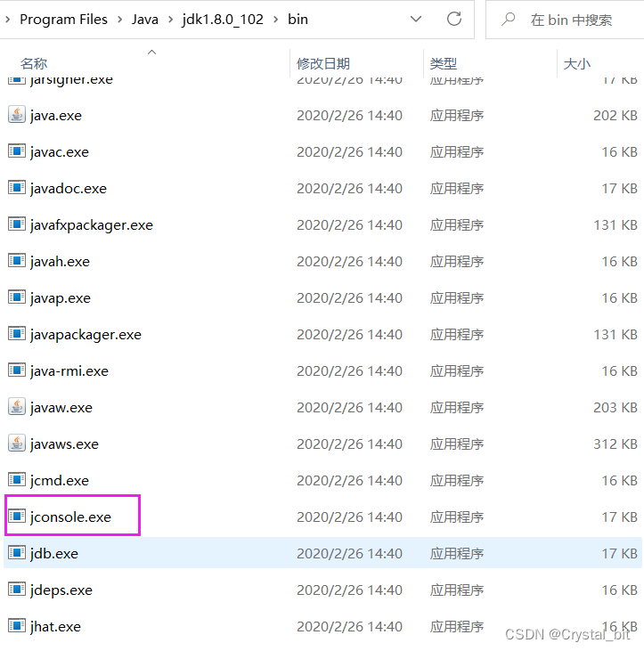644x651 pixels.
Task: Click the date cell of javac.exe row
Action: pyautogui.click(x=349, y=152)
